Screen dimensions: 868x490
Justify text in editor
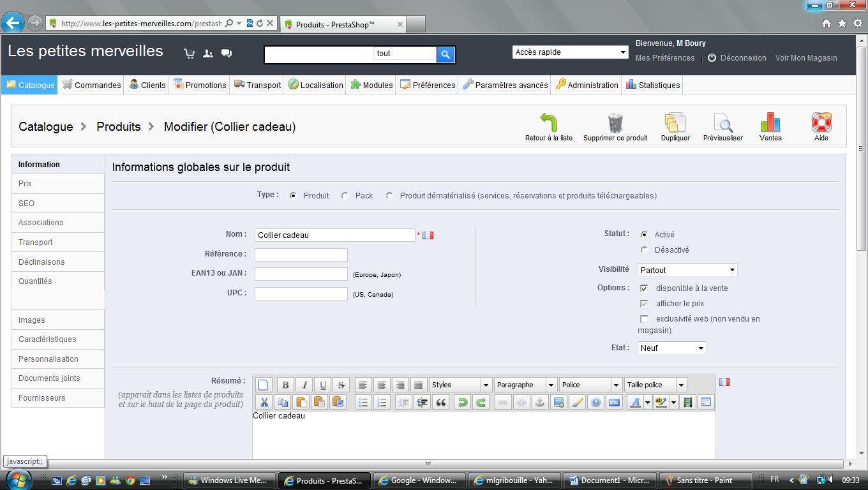click(x=419, y=385)
